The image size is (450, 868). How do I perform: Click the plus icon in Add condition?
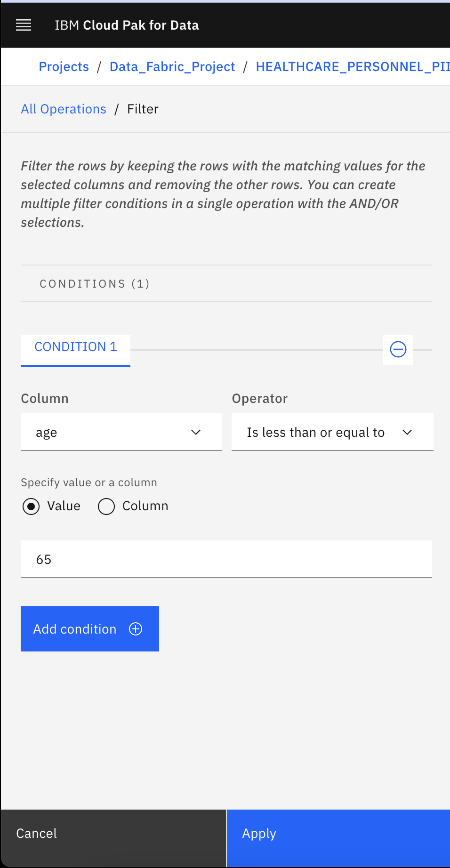[x=136, y=629]
